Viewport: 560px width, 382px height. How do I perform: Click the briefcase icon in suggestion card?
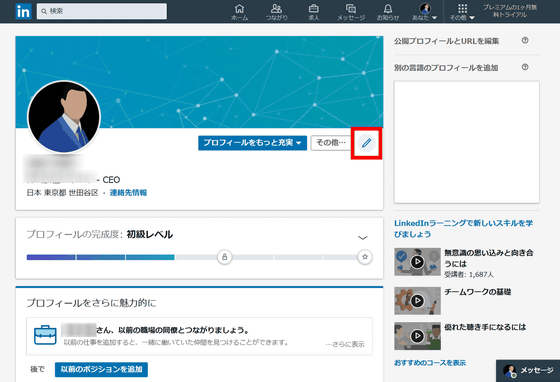point(45,335)
